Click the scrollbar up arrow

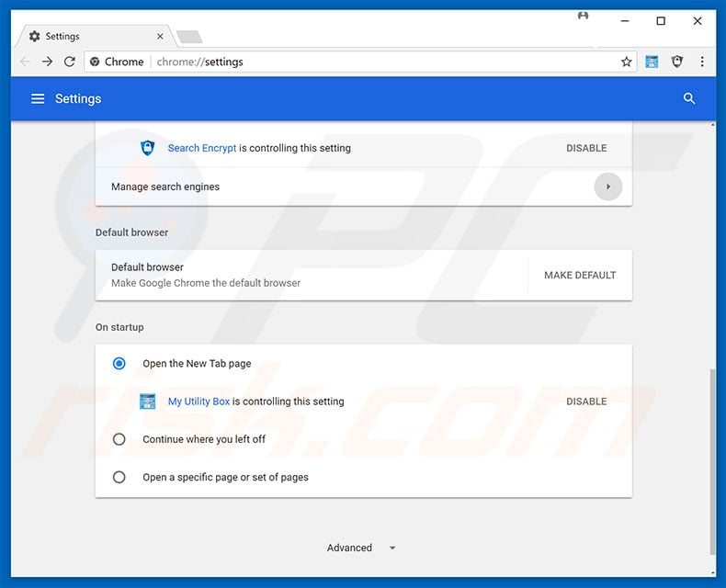pos(712,125)
